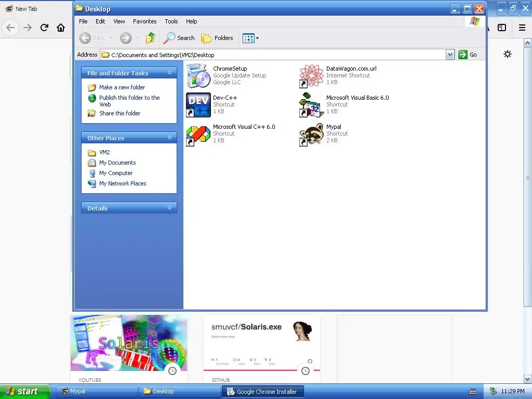Screen dimensions: 532x399
Task: Open My Network Places link
Action: (123, 183)
